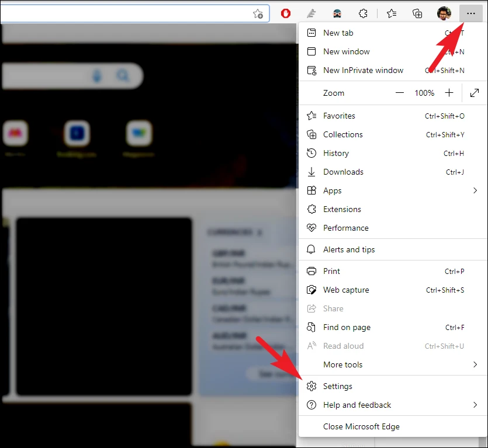Click the user profile avatar
This screenshot has width=488, height=448.
pos(444,13)
